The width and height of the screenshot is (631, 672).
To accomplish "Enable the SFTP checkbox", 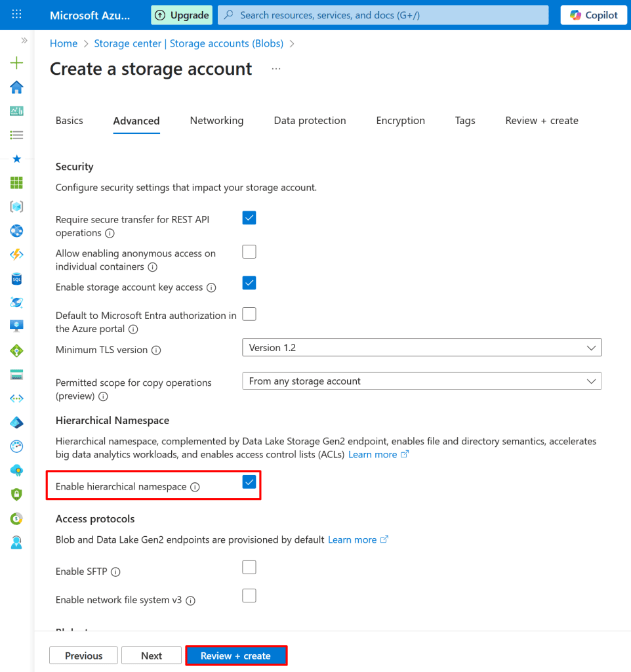I will coord(249,567).
